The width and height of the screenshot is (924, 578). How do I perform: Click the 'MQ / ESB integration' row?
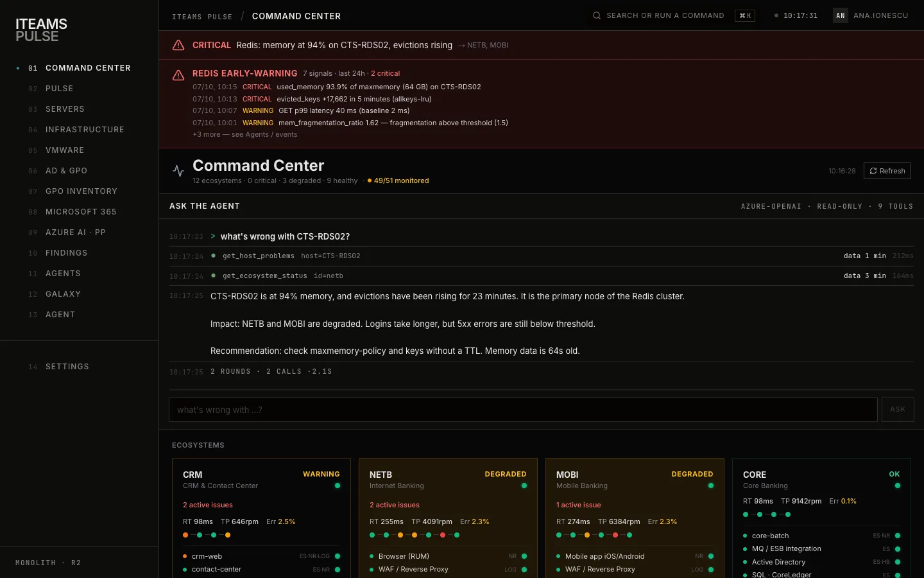pos(821,548)
